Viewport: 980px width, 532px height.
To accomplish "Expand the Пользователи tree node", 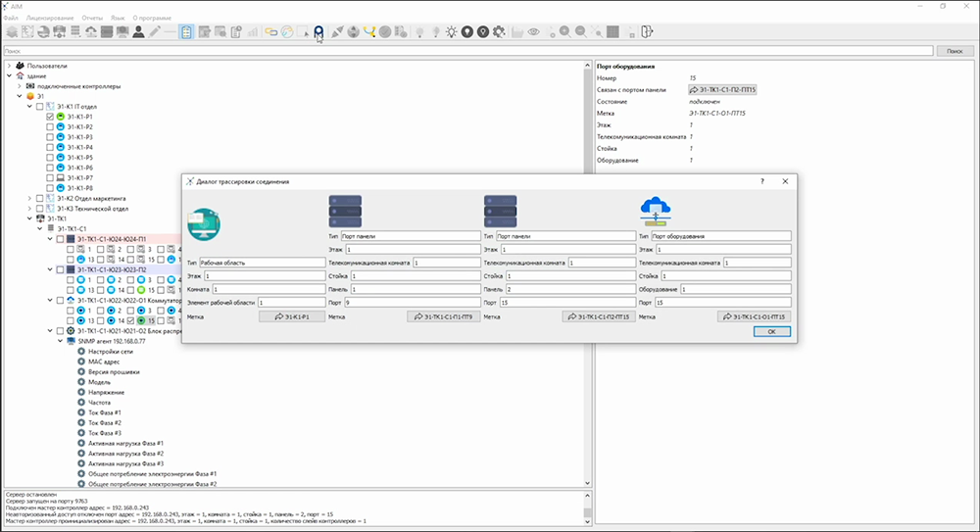I will pos(9,66).
